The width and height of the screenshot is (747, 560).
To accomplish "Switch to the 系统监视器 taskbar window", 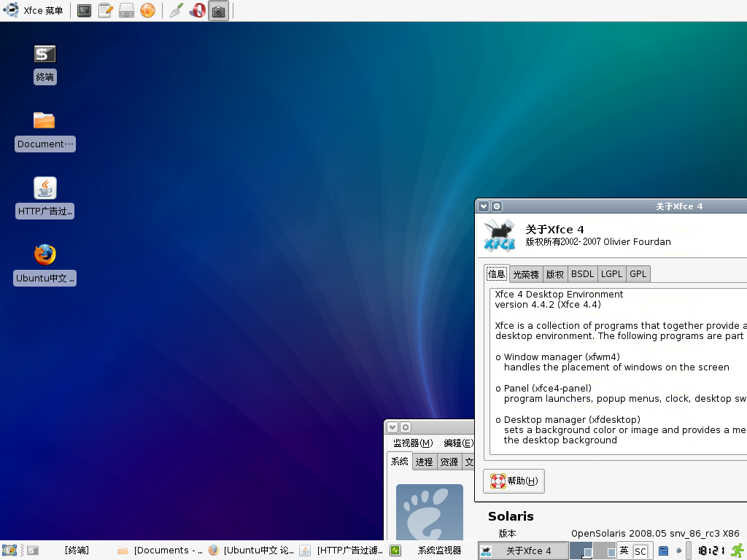I will [432, 551].
